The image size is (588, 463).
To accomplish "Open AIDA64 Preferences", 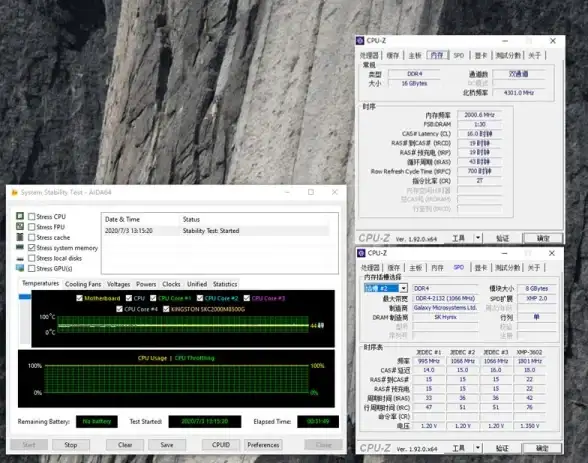I will (263, 445).
